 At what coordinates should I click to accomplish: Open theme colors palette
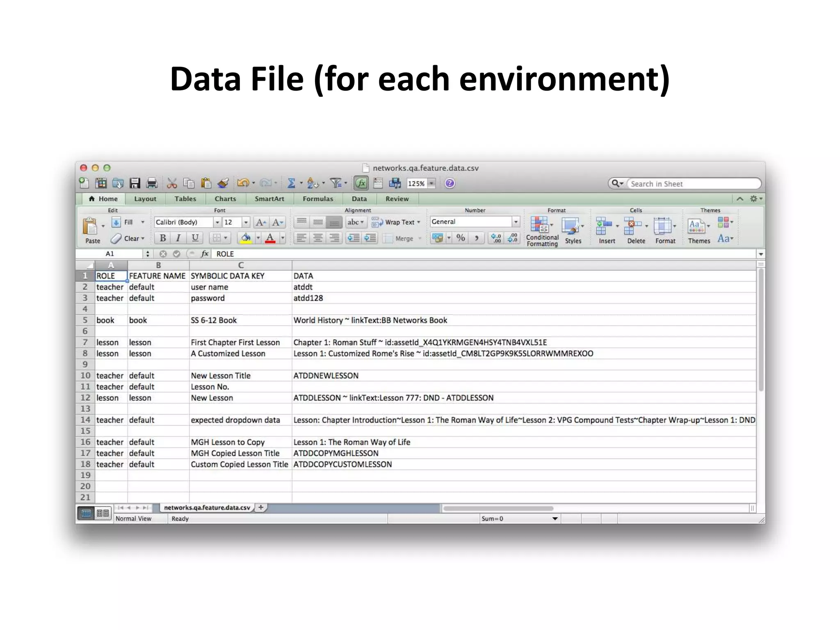pyautogui.click(x=725, y=222)
